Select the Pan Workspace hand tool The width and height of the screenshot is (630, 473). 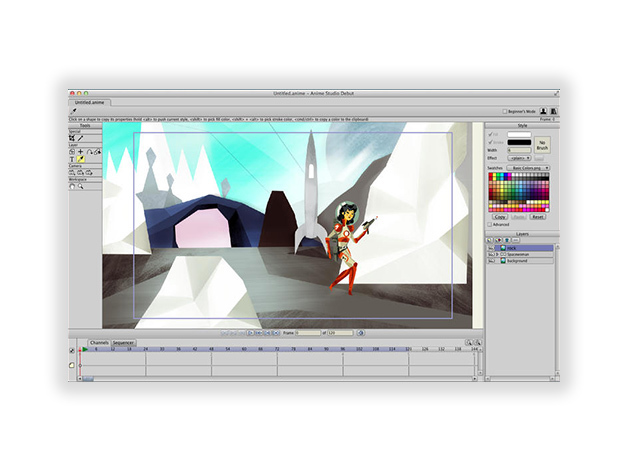coord(72,186)
